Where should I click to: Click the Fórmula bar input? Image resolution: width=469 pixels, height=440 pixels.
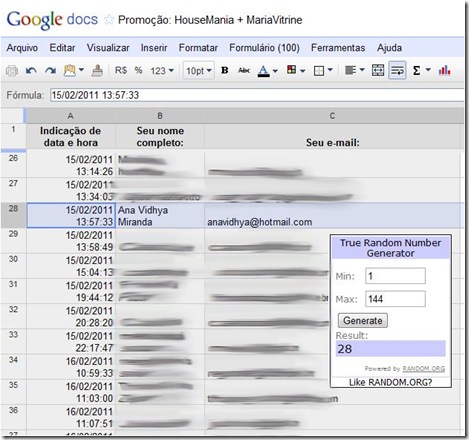pos(257,95)
